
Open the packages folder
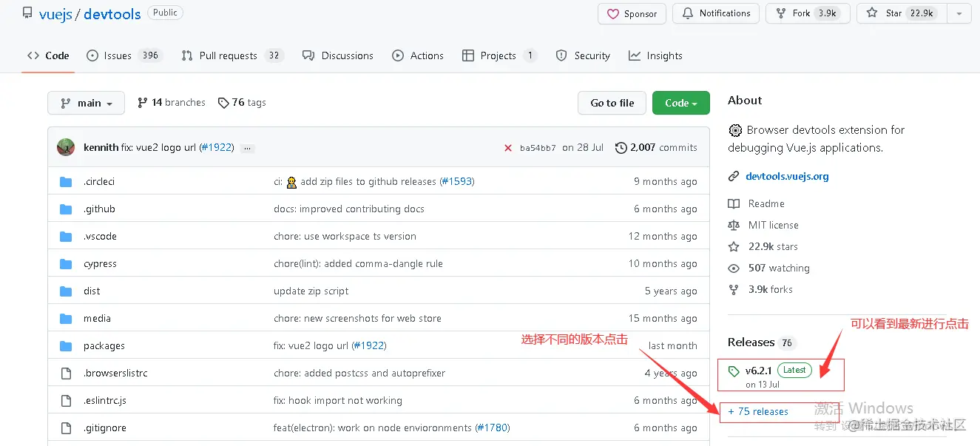point(104,345)
